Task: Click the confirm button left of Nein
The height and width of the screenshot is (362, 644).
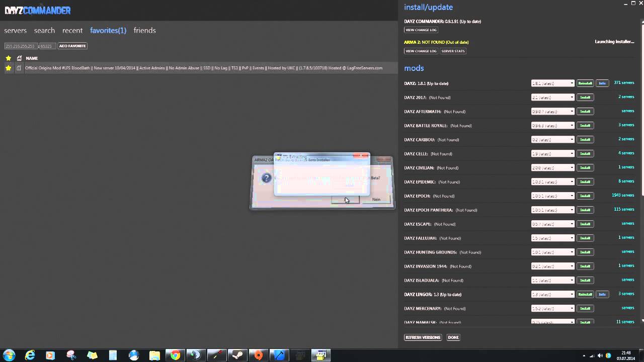Action: (345, 200)
